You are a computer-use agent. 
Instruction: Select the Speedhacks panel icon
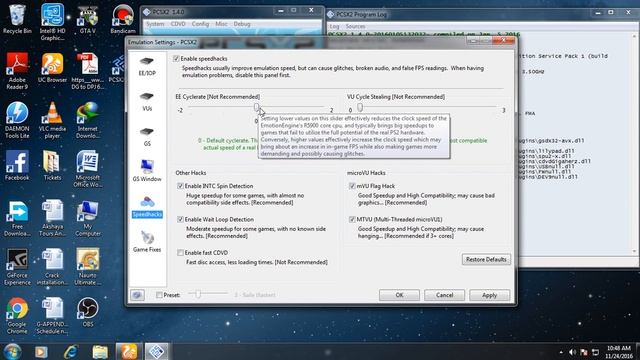(x=147, y=207)
